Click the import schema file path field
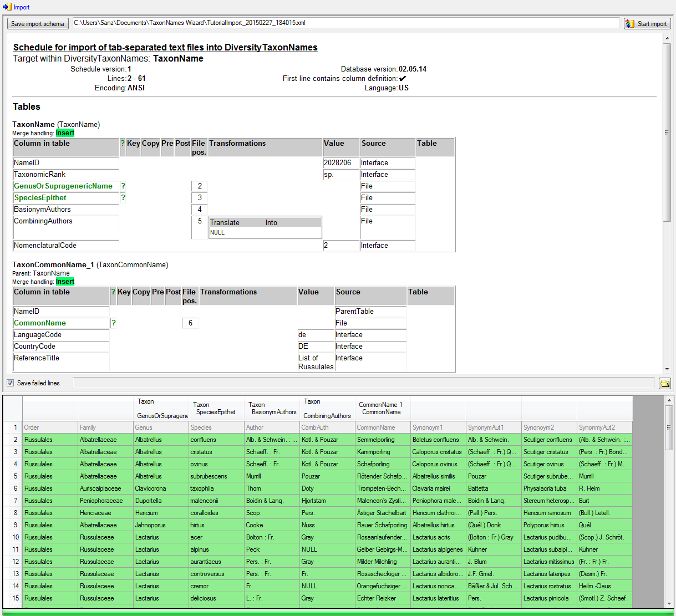Image resolution: width=676 pixels, height=616 pixels. [345, 23]
